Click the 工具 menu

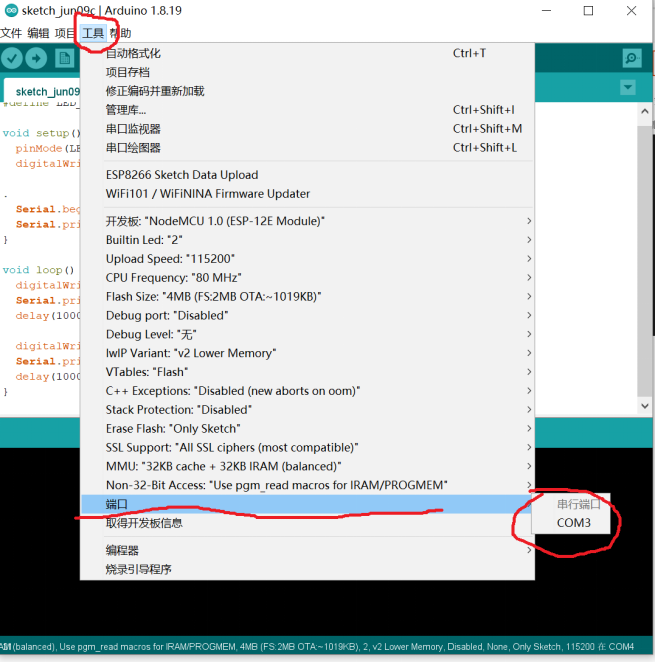93,33
